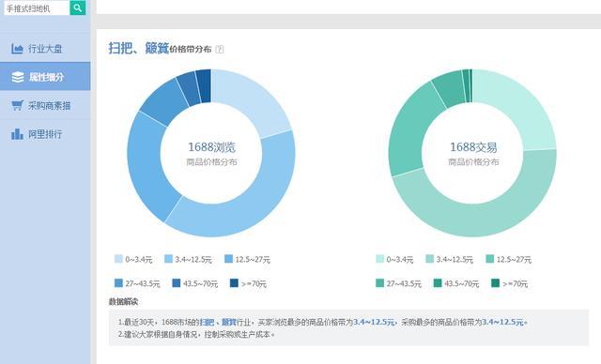Click the text 2.建议大家根据自身情况
Viewport: 601px width, 364px height.
tap(161, 334)
